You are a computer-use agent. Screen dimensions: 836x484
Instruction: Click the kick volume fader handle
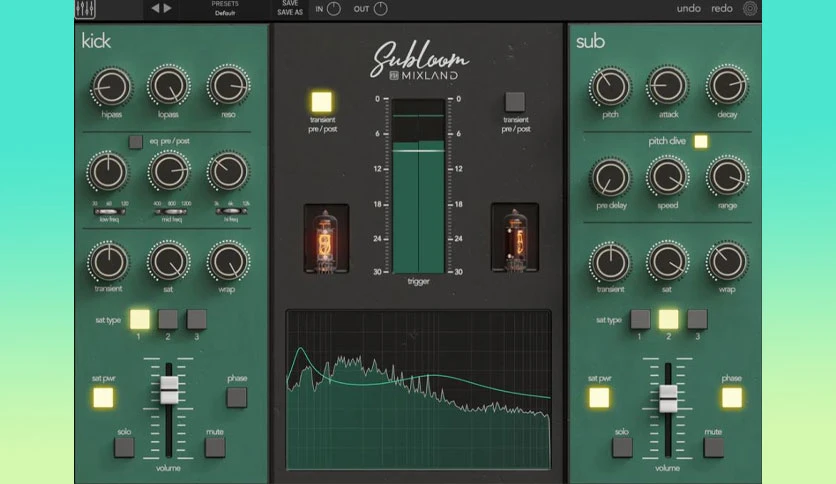point(169,390)
